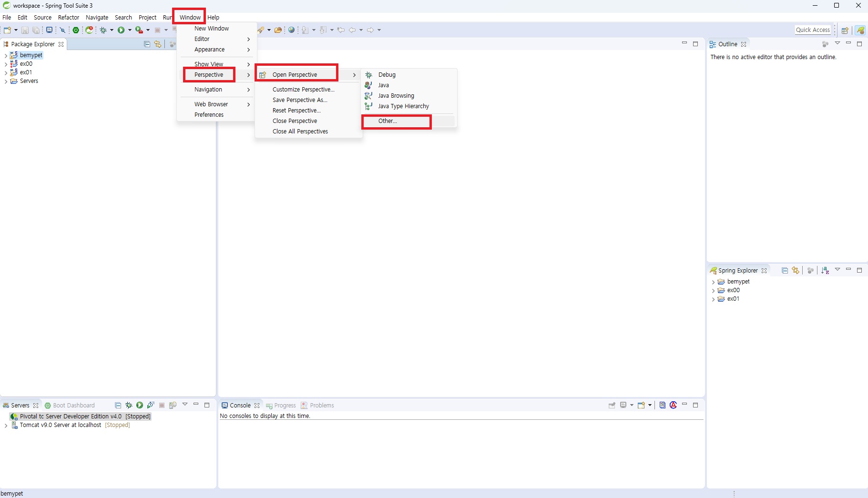The height and width of the screenshot is (498, 868).
Task: Toggle Link with Editor in Spring Explorer
Action: 796,270
